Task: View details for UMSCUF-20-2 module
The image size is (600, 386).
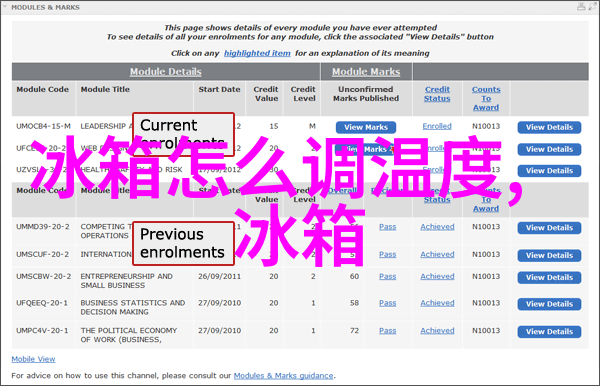Action: point(549,255)
